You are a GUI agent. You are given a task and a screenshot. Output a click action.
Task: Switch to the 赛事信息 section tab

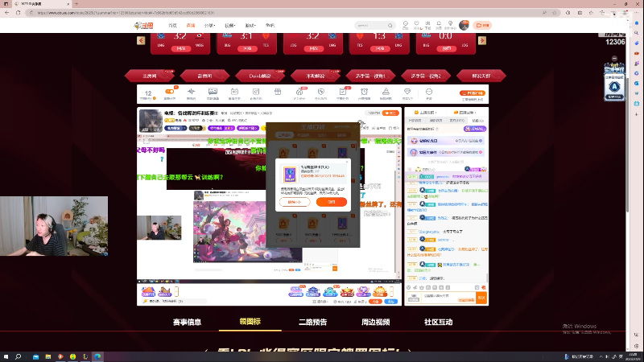tap(188, 323)
